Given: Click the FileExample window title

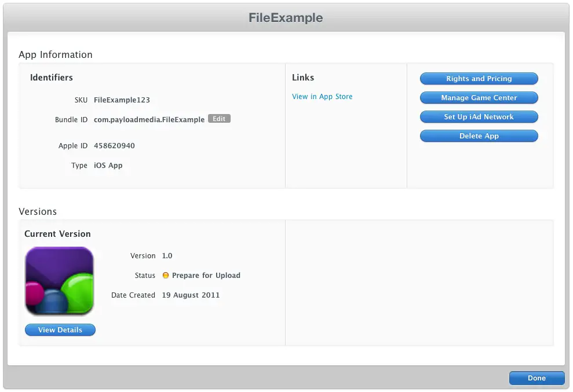Looking at the screenshot, I should (x=286, y=18).
